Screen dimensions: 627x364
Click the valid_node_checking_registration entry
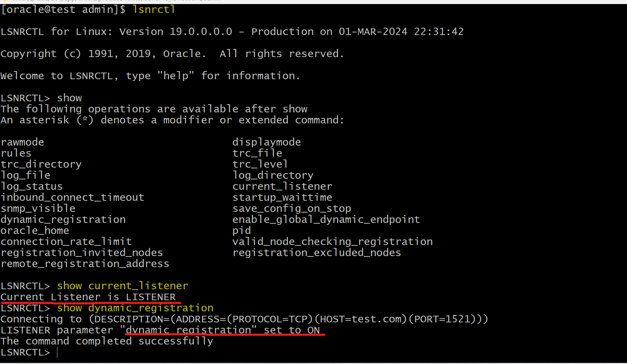(332, 242)
